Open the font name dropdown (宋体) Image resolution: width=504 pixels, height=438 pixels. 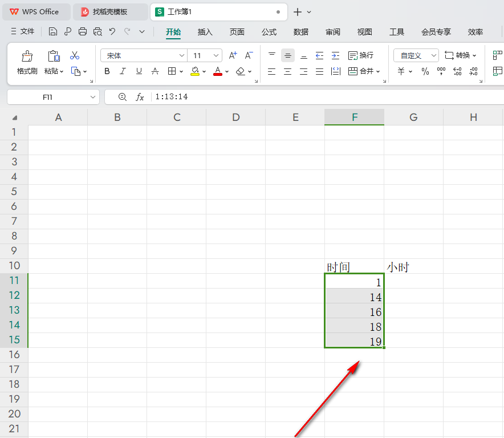pos(182,56)
